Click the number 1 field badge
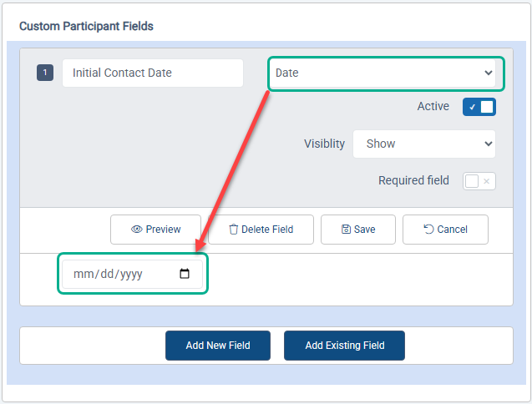532x404 pixels. pyautogui.click(x=44, y=73)
